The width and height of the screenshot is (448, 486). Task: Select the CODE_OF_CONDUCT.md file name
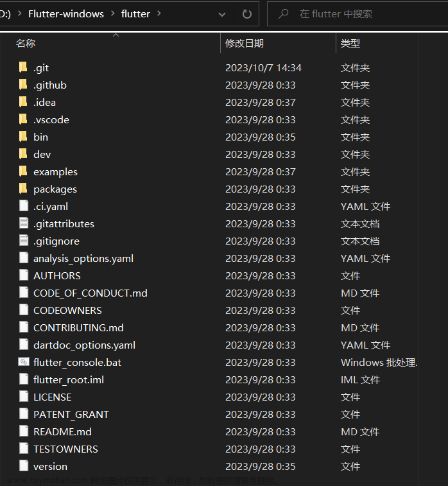click(90, 293)
